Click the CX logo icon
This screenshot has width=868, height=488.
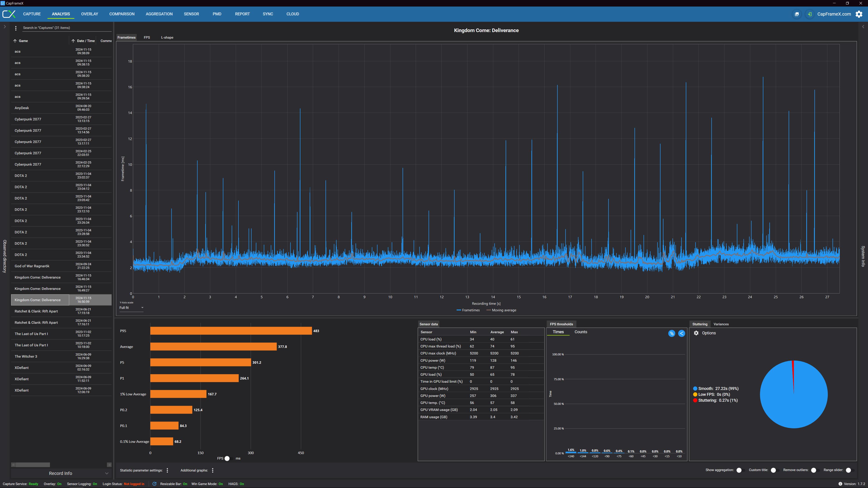[9, 14]
